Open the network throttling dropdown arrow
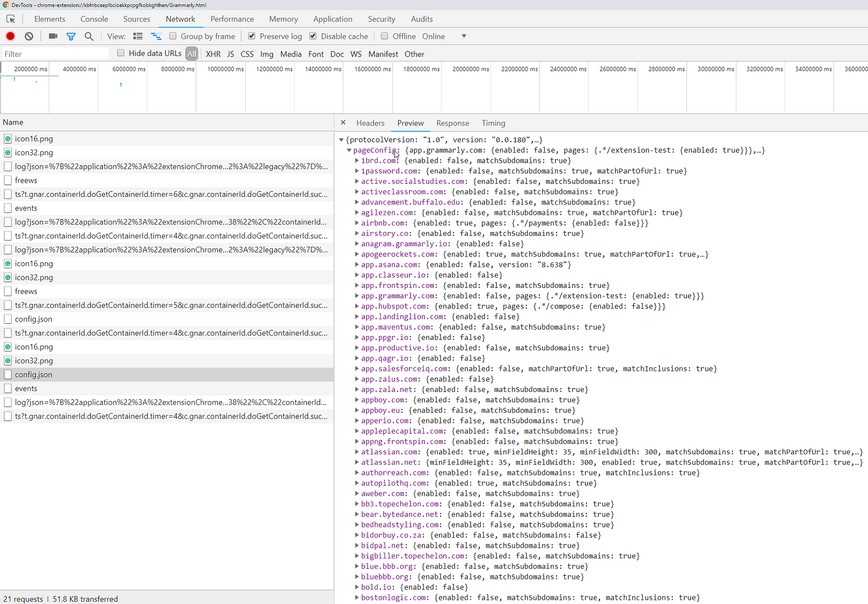 coord(464,36)
